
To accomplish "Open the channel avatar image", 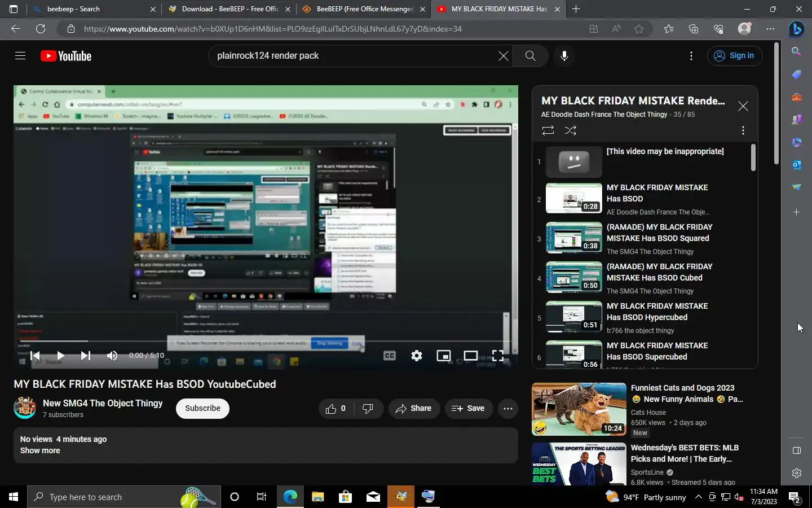I will pos(25,408).
